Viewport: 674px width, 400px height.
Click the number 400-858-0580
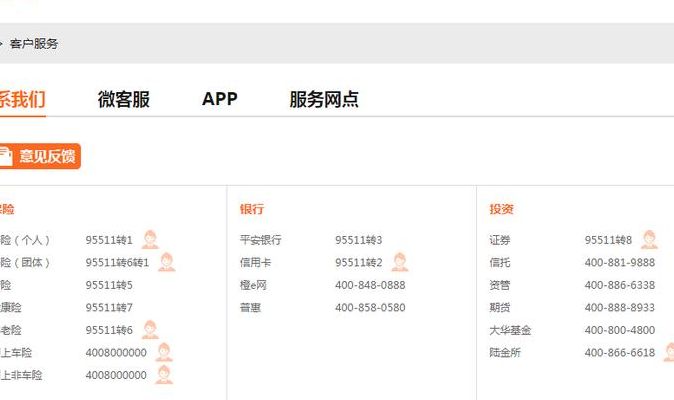coord(370,308)
